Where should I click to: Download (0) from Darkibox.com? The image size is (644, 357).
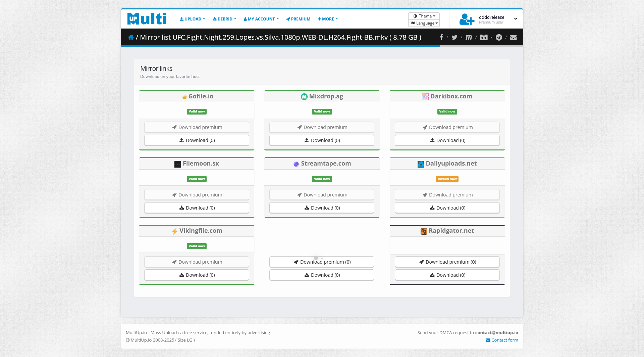click(447, 140)
